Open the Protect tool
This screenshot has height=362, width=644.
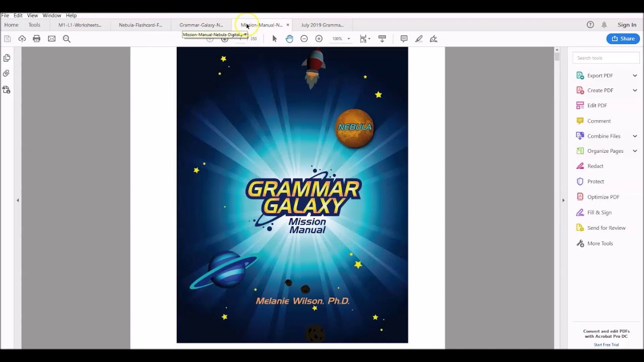[596, 182]
